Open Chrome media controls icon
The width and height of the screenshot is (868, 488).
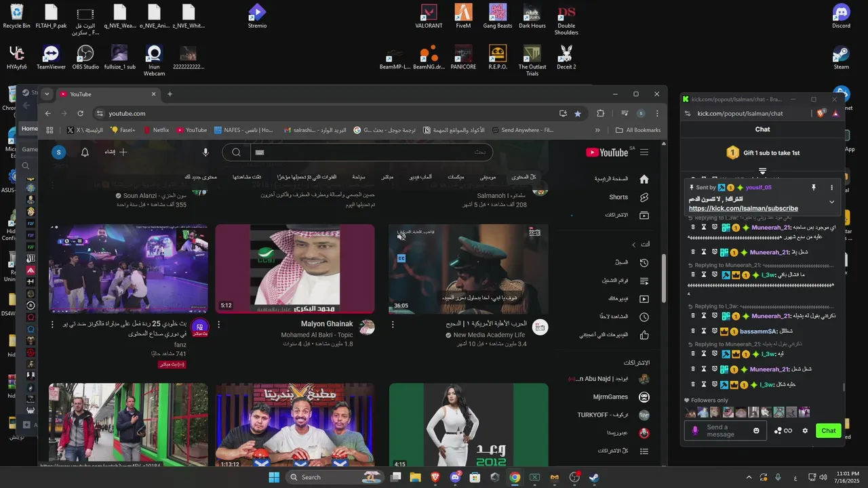(x=625, y=113)
